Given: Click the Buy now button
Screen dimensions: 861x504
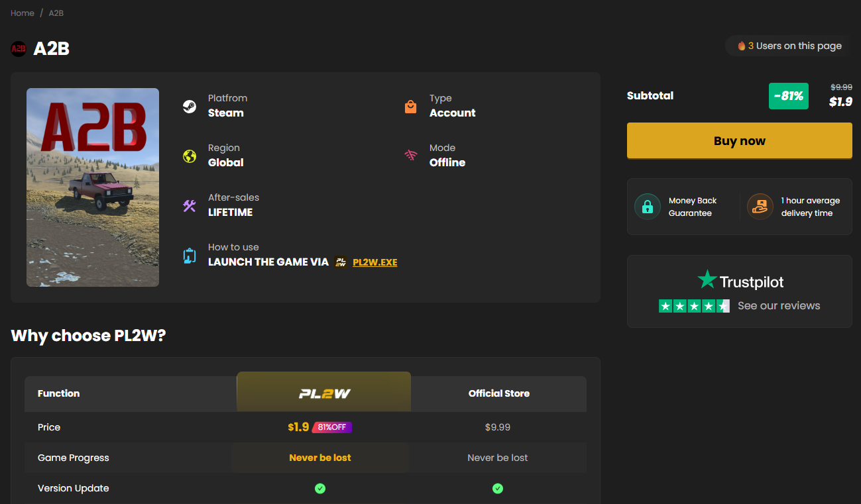Looking at the screenshot, I should tap(740, 140).
